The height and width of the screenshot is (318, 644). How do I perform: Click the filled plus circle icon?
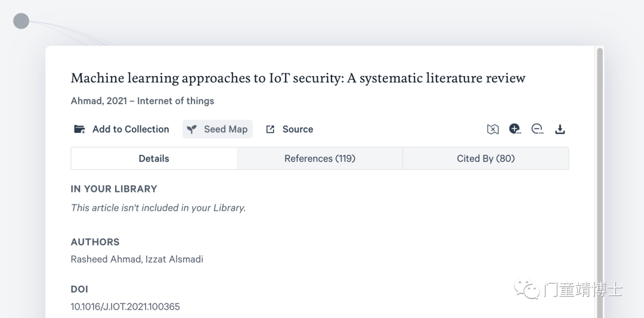(515, 129)
